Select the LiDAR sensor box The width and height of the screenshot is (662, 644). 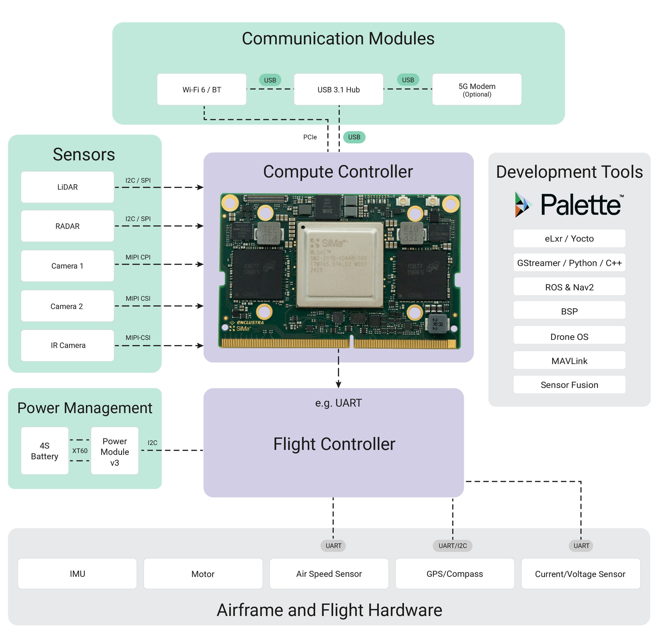[x=68, y=188]
